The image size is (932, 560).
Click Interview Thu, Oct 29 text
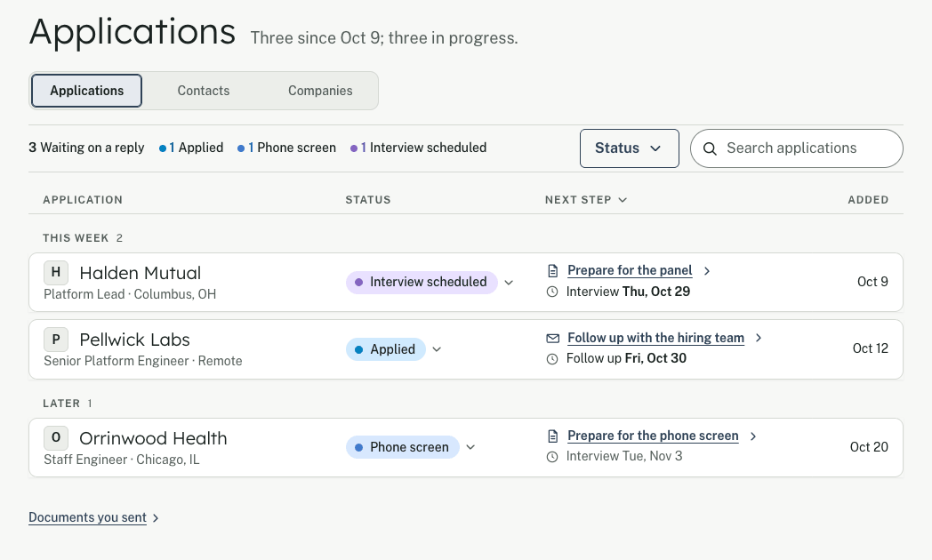click(x=628, y=292)
